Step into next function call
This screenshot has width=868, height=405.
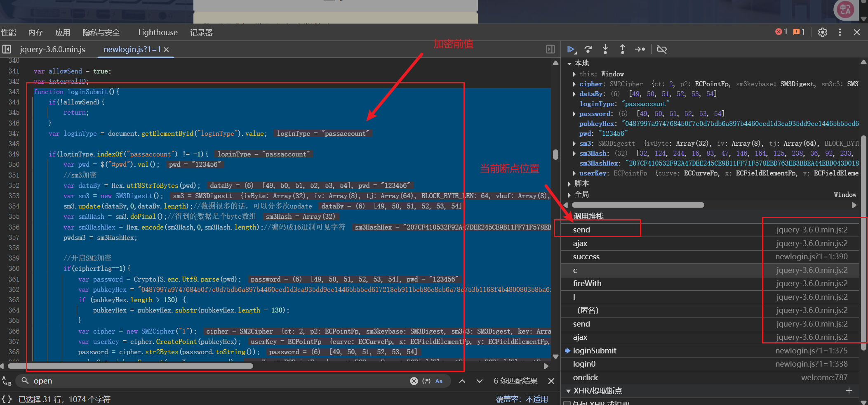pos(605,50)
